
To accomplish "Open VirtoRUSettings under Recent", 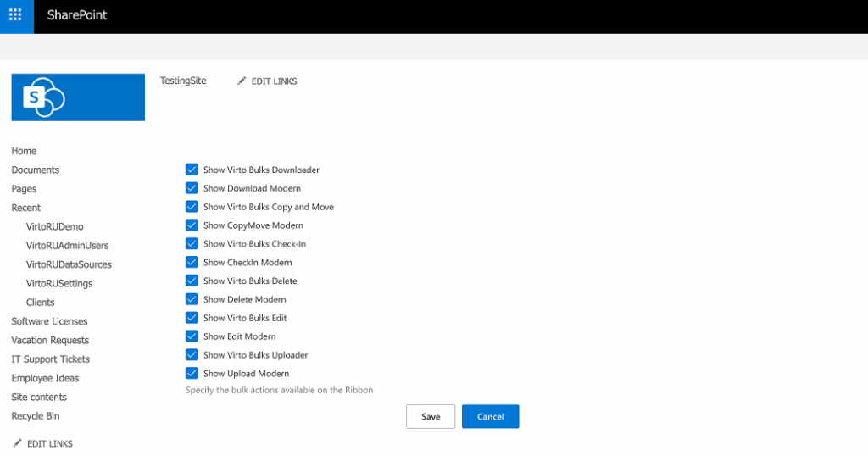I will (59, 283).
